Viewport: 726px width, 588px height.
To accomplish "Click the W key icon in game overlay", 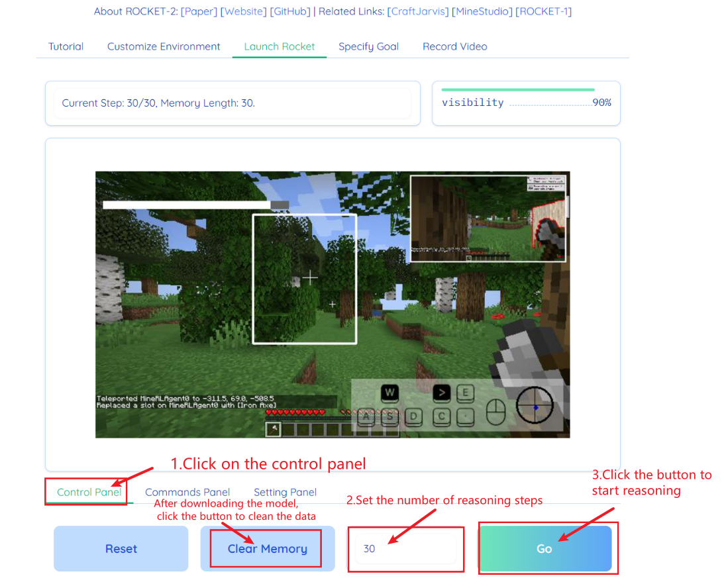I will (x=390, y=393).
